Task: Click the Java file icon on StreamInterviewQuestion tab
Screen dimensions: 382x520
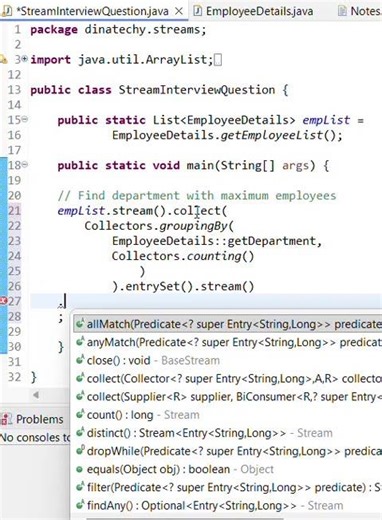Action: [x=7, y=11]
